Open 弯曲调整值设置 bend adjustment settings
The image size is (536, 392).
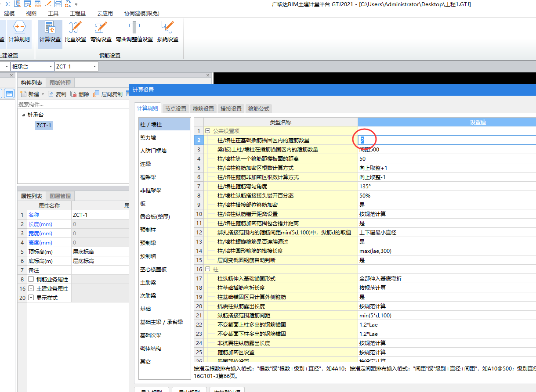134,32
